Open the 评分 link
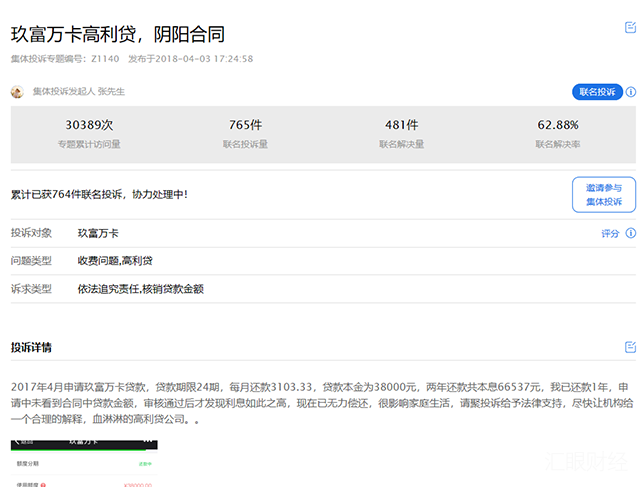Screen dimensions: 643x487 click(x=610, y=234)
